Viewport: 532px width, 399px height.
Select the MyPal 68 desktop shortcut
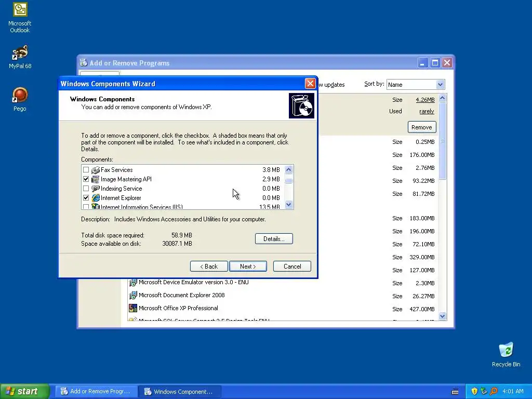click(20, 57)
